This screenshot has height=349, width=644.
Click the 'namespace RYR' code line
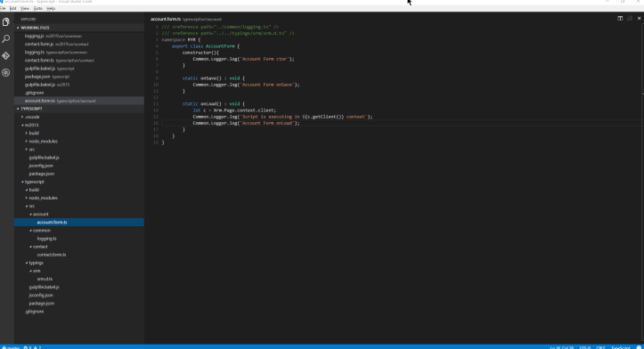pyautogui.click(x=181, y=40)
